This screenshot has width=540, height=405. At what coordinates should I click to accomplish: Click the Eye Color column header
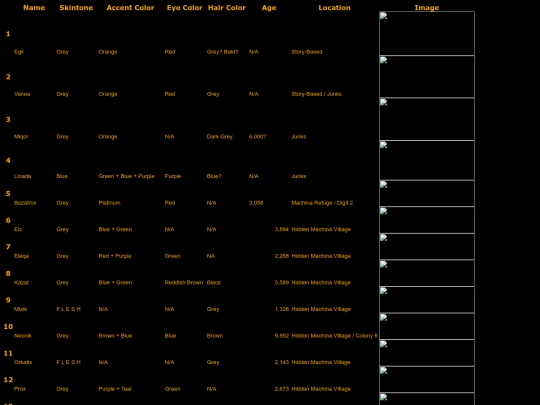(x=184, y=8)
